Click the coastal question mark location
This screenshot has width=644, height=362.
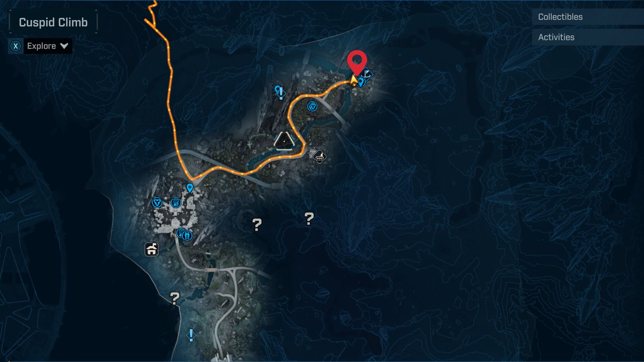175,298
